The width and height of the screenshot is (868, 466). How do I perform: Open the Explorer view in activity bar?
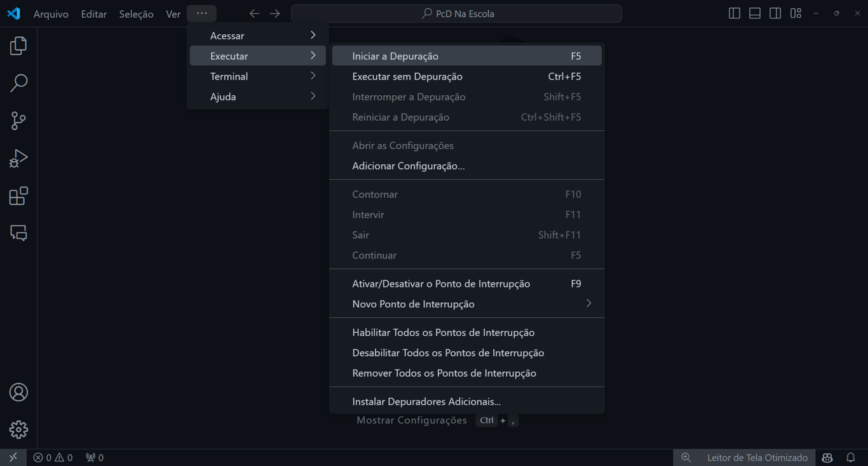click(x=18, y=46)
